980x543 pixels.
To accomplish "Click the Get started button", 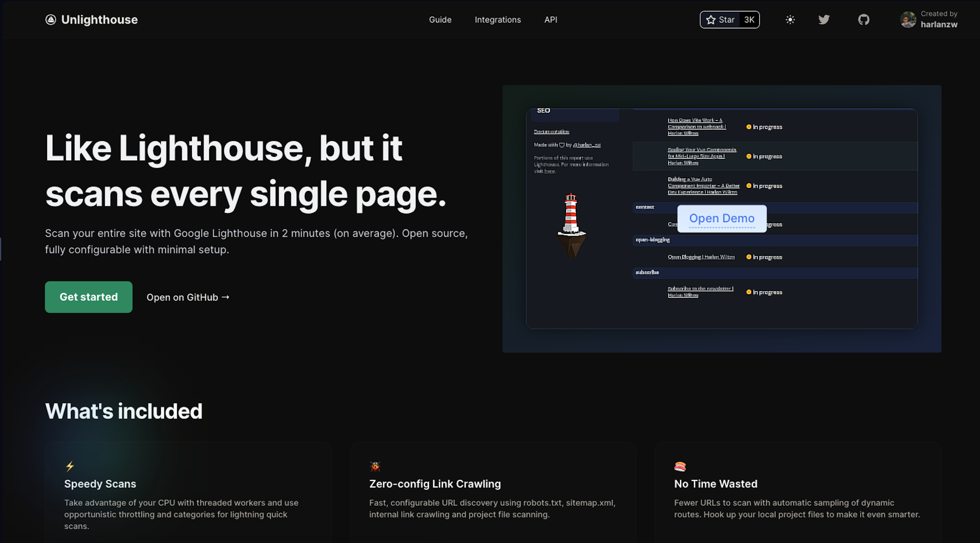I will pyautogui.click(x=89, y=297).
